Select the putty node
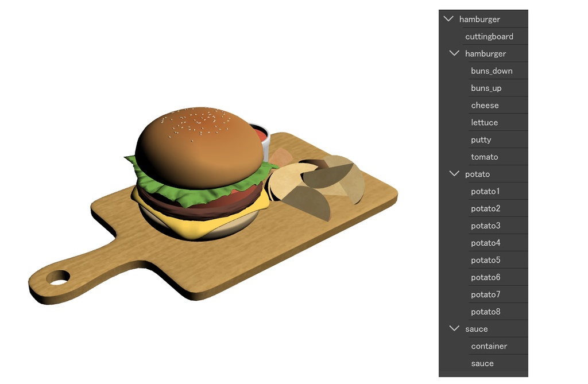 coord(481,139)
